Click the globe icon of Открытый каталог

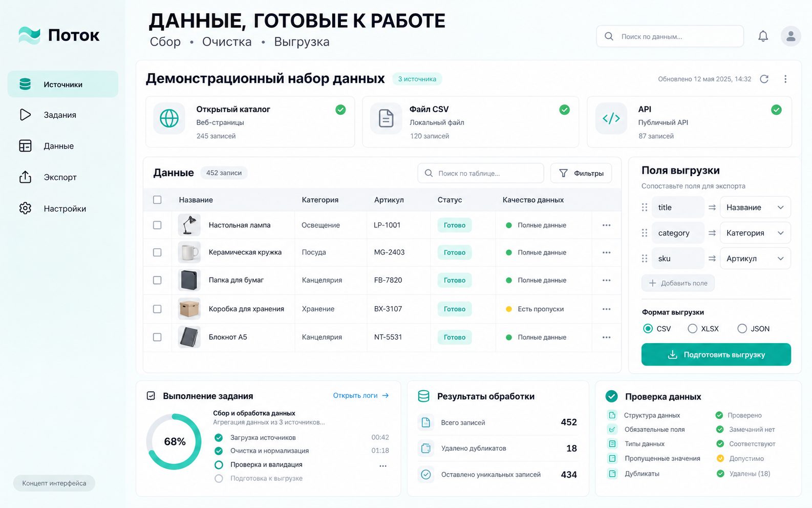click(169, 118)
